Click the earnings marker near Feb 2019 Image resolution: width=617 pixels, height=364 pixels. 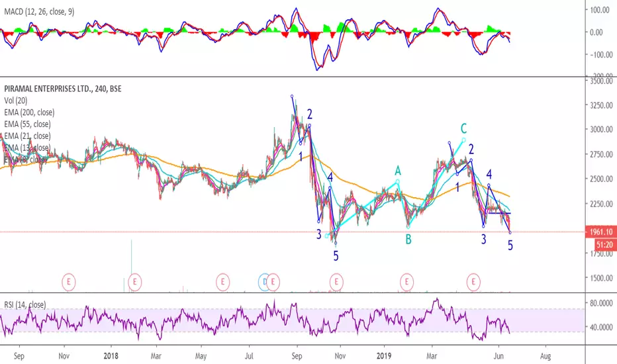point(406,282)
